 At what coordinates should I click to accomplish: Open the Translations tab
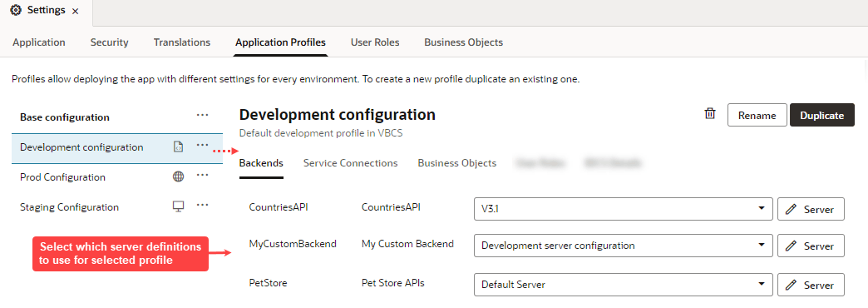click(x=182, y=42)
